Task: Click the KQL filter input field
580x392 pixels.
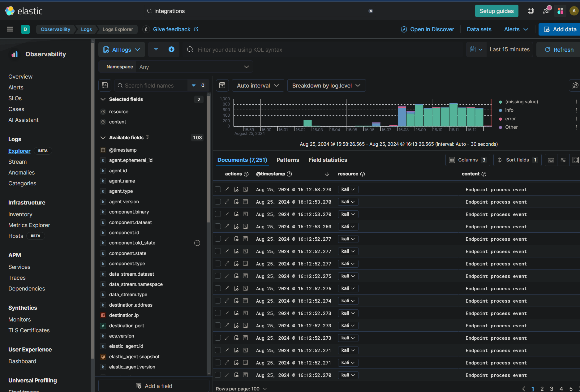Action: (x=323, y=50)
